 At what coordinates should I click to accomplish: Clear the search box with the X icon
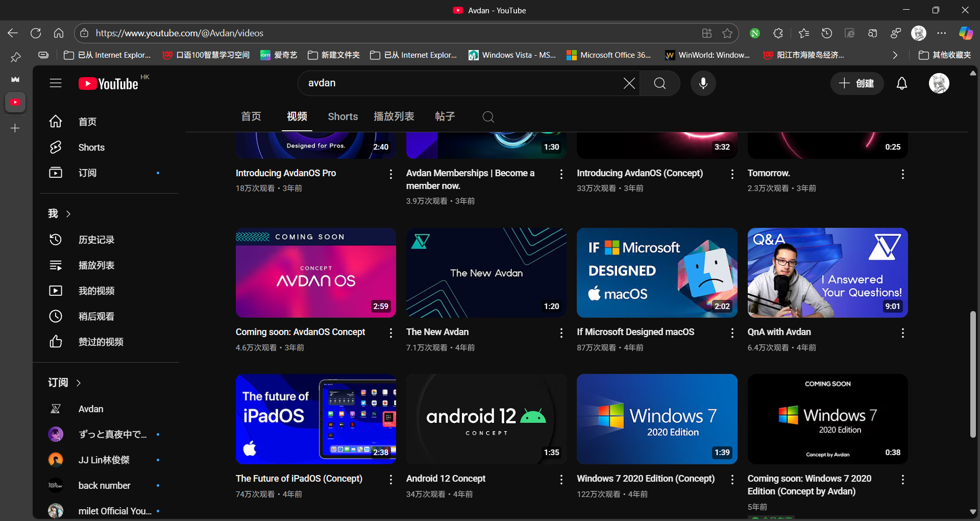click(629, 83)
